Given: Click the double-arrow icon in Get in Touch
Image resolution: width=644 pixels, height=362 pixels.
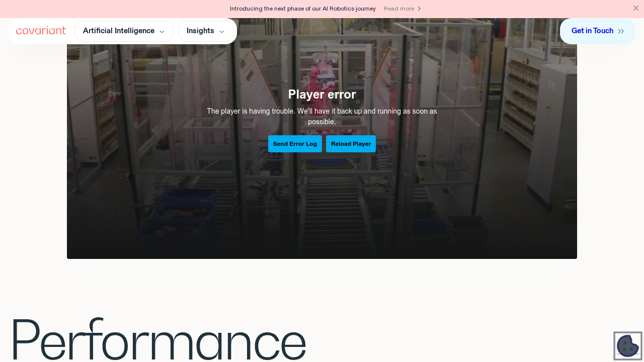Looking at the screenshot, I should pos(621,31).
